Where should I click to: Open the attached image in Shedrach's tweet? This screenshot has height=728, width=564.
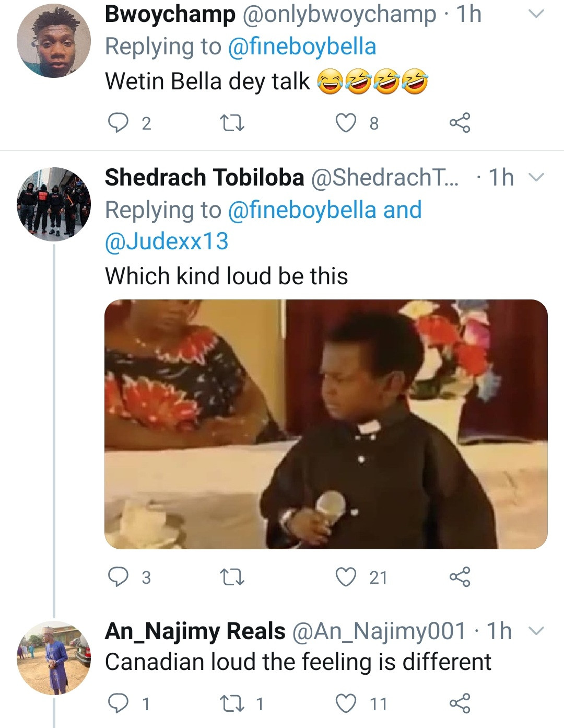coord(326,424)
